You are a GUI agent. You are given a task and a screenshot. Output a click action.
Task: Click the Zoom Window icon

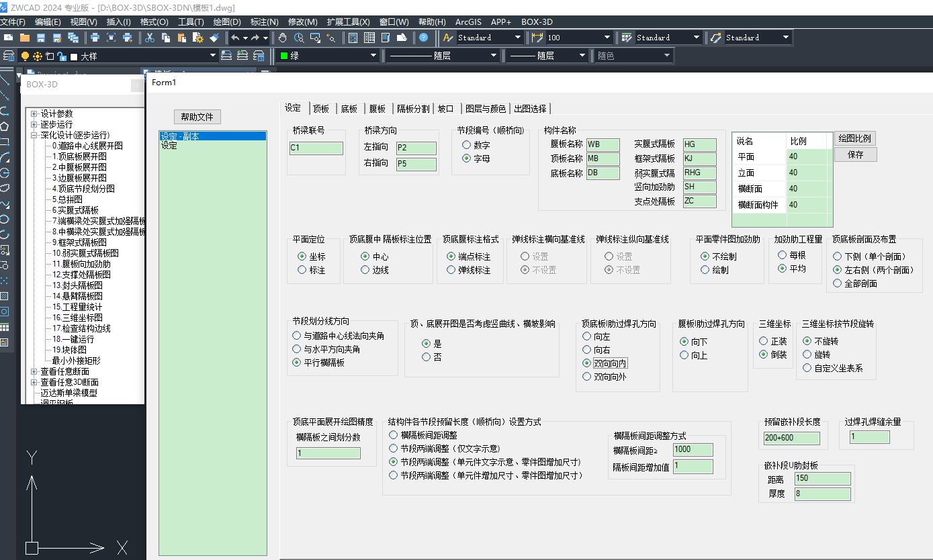coord(314,38)
